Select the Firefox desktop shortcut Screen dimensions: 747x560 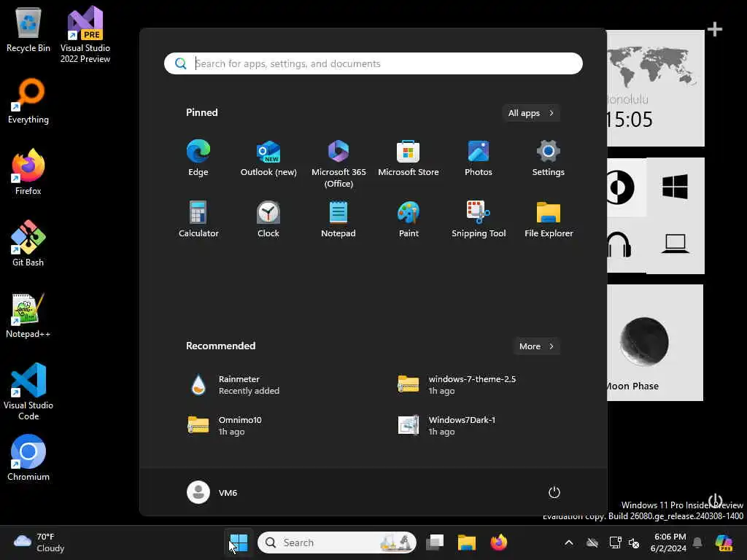[28, 172]
